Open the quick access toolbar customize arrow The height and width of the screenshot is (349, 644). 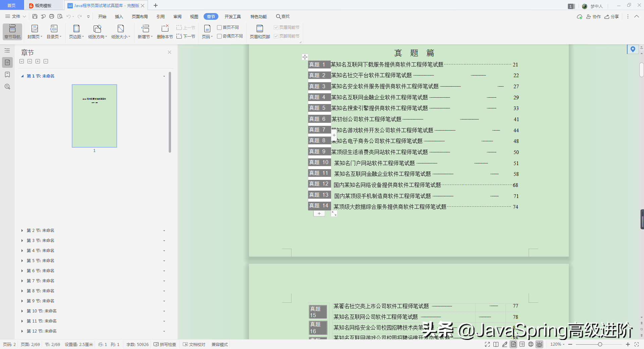[88, 16]
